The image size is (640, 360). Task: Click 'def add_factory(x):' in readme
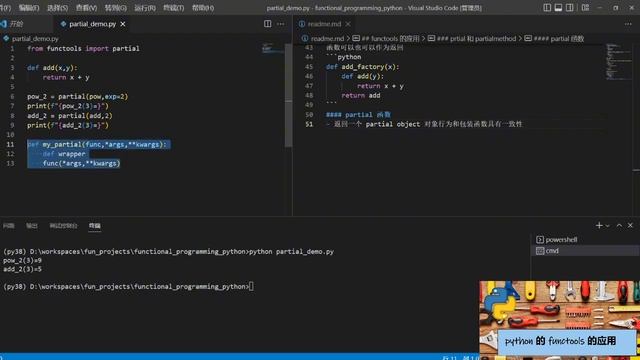coord(362,67)
